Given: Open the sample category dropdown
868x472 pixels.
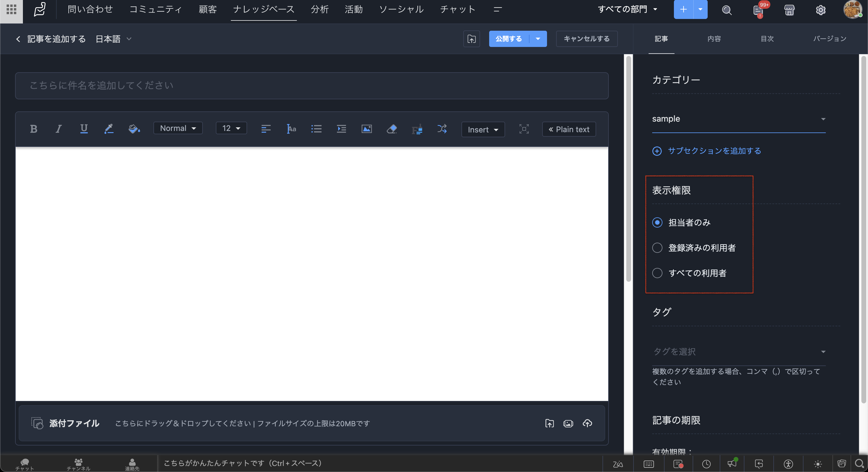Looking at the screenshot, I should pos(738,119).
